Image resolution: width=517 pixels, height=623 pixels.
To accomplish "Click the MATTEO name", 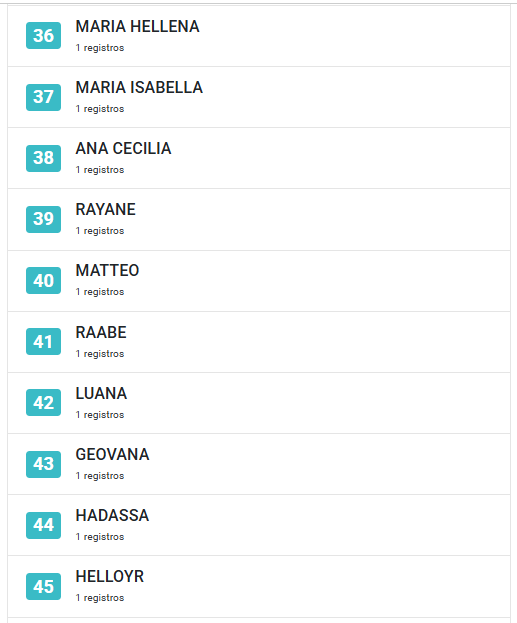I will point(107,271).
